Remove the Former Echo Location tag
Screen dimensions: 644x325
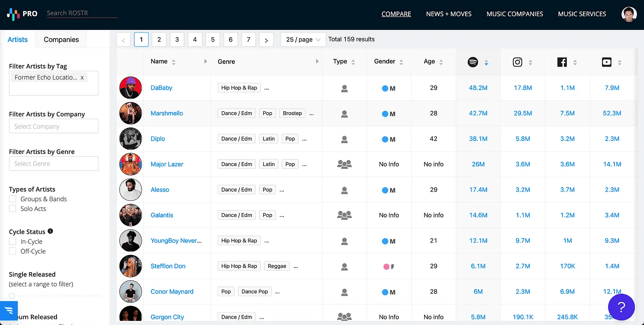tap(82, 78)
